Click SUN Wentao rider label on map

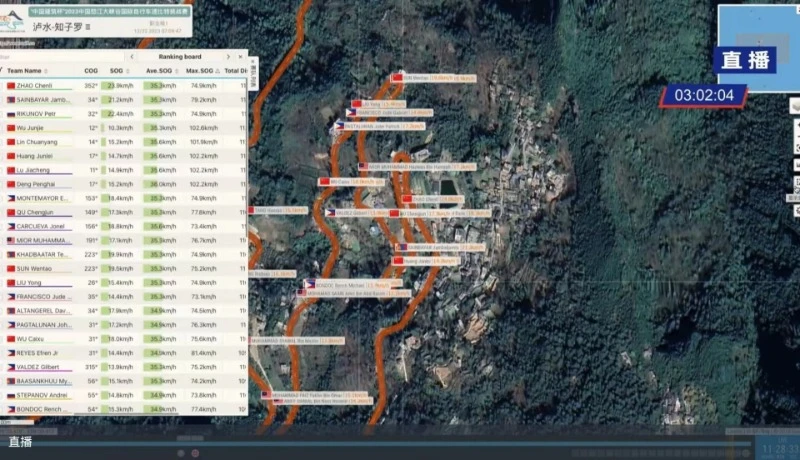[x=434, y=78]
